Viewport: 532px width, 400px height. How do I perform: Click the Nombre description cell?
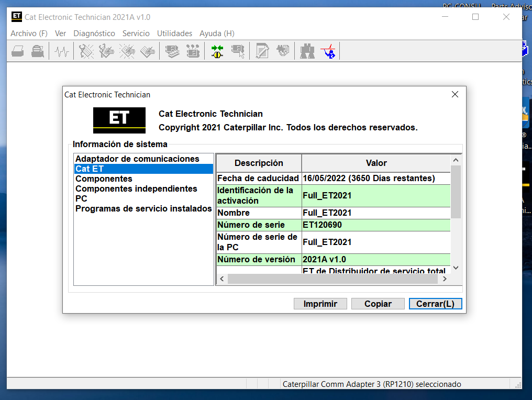(x=259, y=213)
